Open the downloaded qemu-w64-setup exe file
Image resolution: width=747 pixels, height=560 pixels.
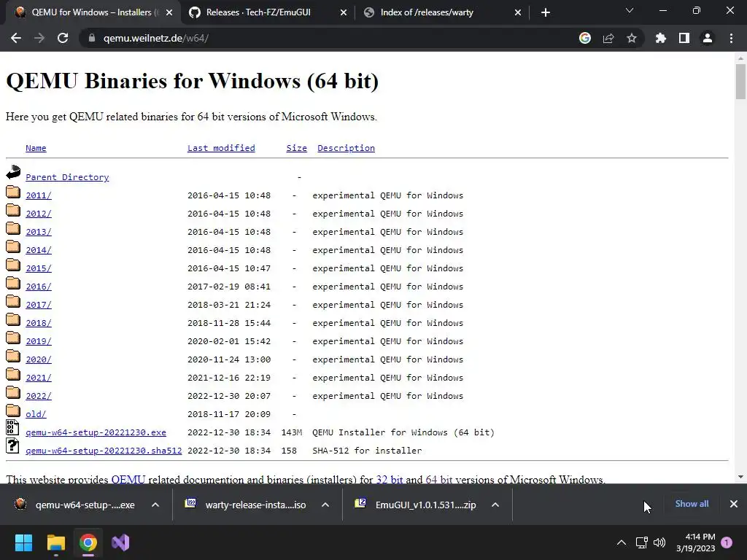(x=76, y=505)
